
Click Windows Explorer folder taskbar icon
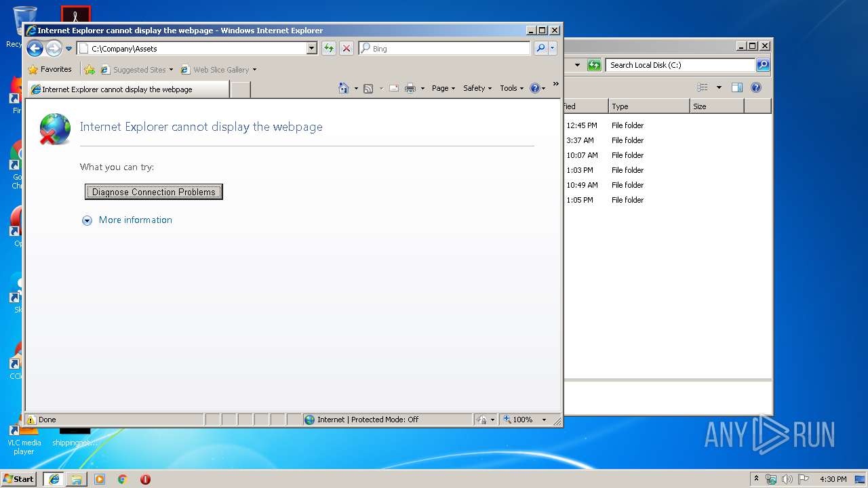pos(77,479)
